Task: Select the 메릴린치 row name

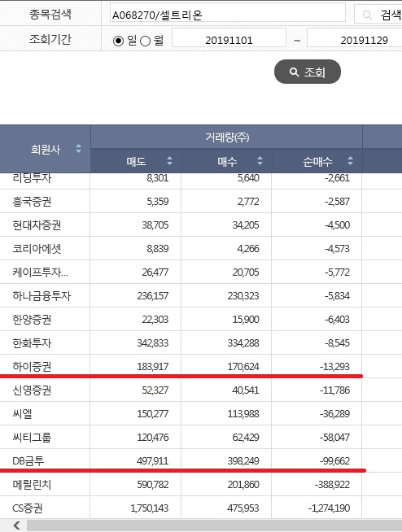Action: (32, 485)
